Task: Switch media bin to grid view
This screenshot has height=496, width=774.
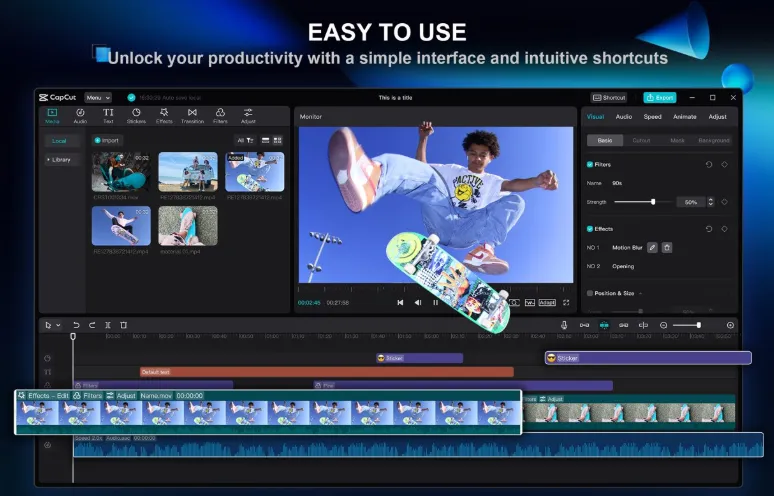Action: point(277,141)
